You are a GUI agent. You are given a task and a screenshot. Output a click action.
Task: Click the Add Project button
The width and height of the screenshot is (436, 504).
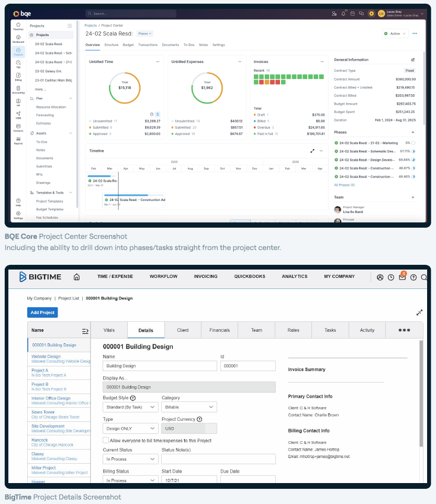pos(42,312)
